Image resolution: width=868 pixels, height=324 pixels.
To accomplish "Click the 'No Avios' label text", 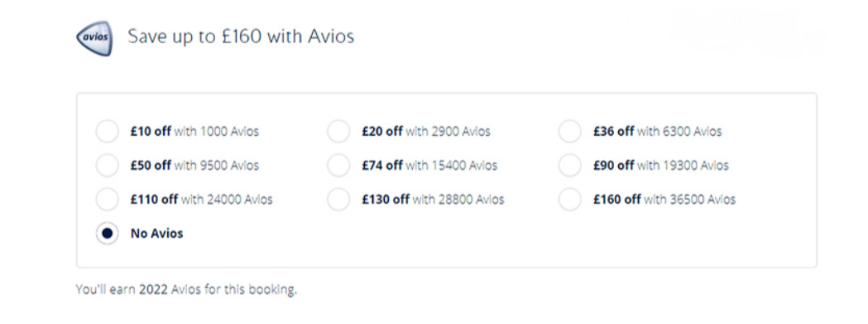I will point(156,234).
